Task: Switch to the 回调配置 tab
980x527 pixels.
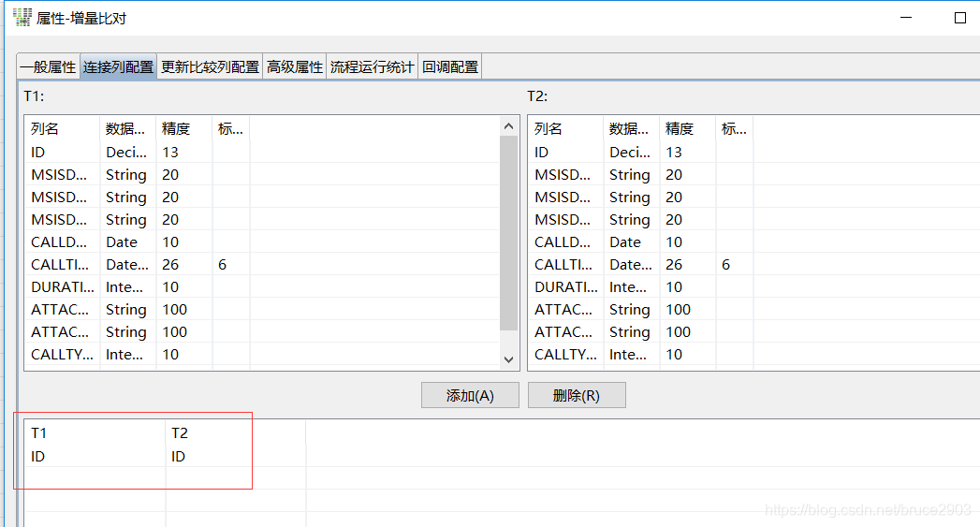Action: [x=450, y=66]
